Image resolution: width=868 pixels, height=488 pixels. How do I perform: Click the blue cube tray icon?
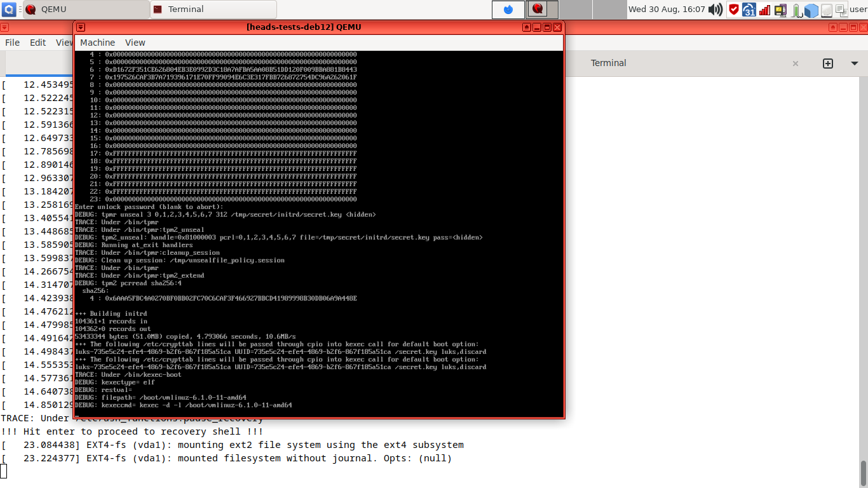[811, 10]
